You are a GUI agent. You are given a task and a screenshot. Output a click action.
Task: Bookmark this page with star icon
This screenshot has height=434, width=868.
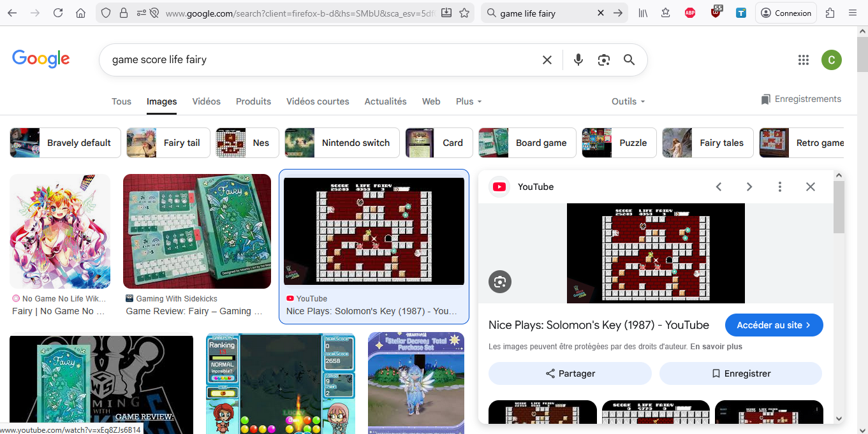[x=464, y=13]
